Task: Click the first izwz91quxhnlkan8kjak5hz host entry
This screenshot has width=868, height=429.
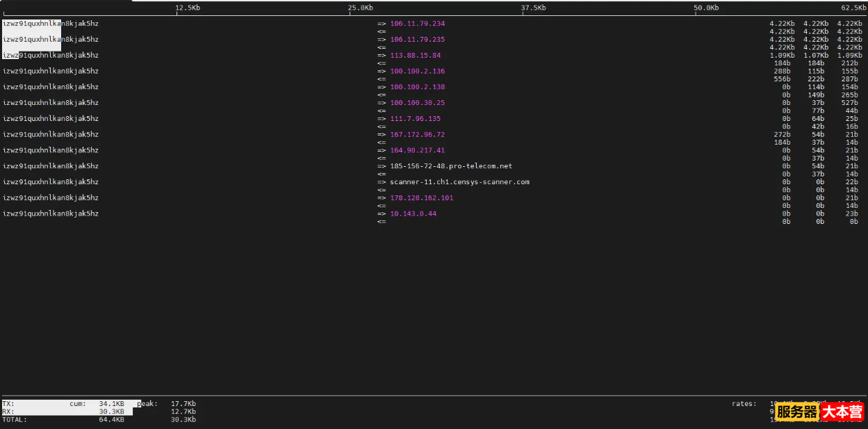Action: click(50, 23)
